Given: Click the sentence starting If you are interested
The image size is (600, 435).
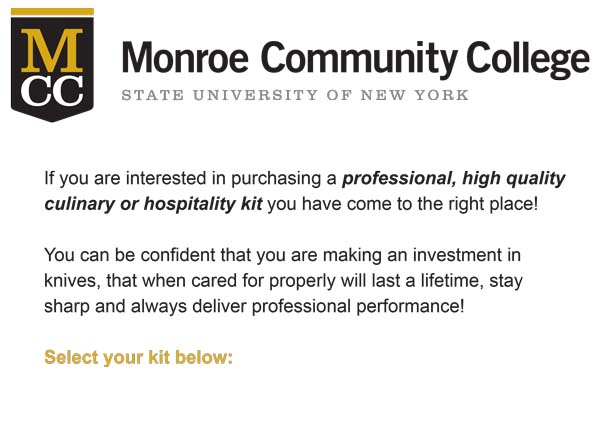Looking at the screenshot, I should click(305, 191).
